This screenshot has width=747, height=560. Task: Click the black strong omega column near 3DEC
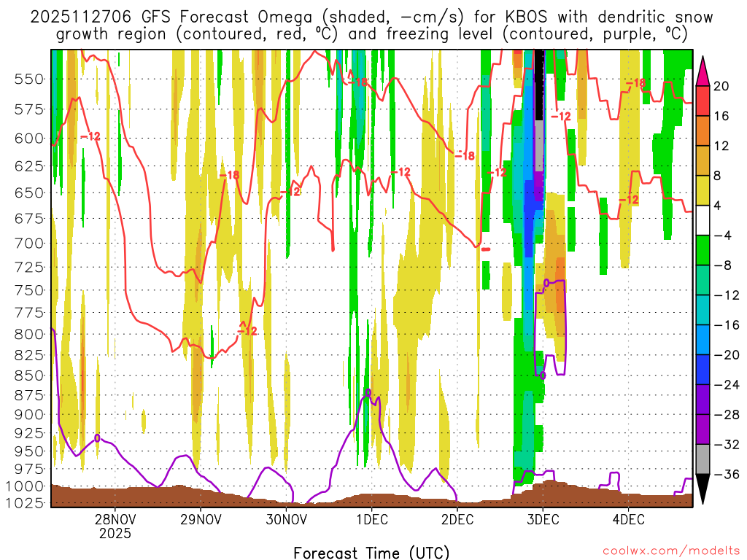coord(539,85)
